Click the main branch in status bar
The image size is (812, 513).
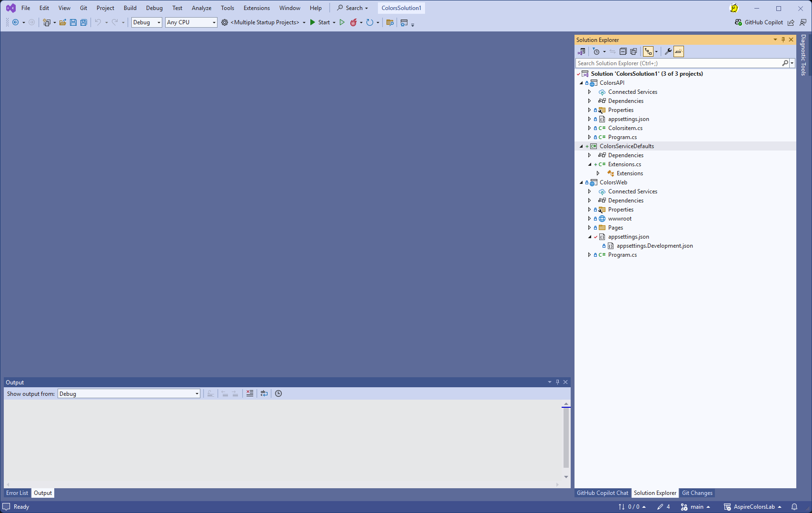pyautogui.click(x=696, y=507)
